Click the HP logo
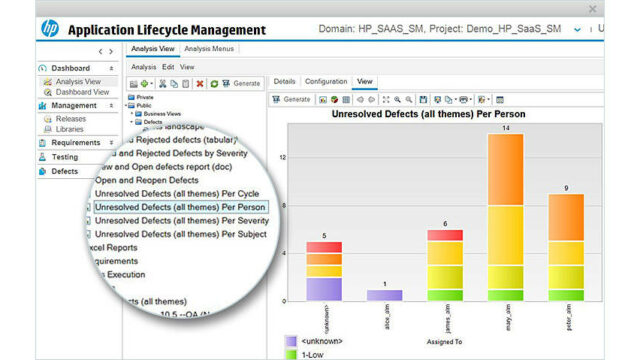 50,29
